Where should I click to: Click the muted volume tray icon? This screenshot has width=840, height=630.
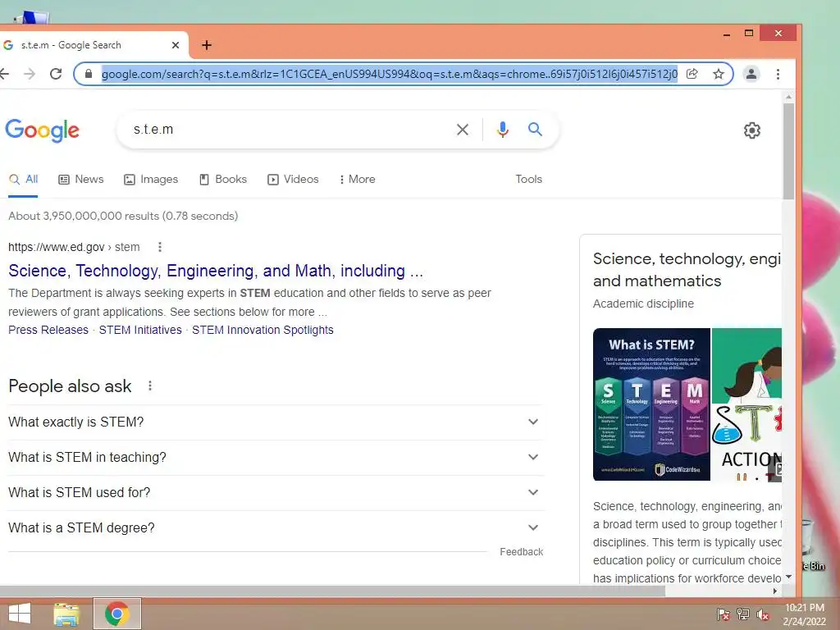(763, 614)
